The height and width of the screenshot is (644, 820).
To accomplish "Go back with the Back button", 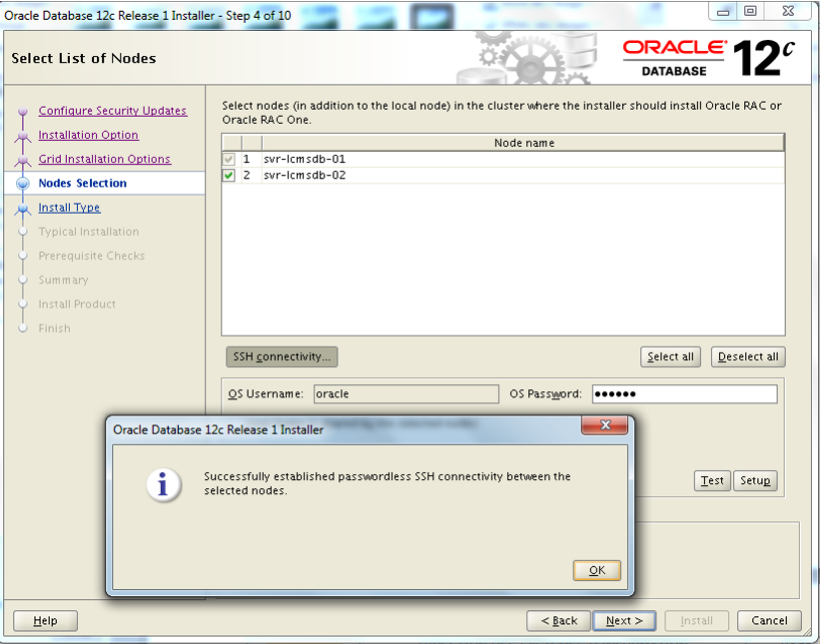I will pos(558,620).
